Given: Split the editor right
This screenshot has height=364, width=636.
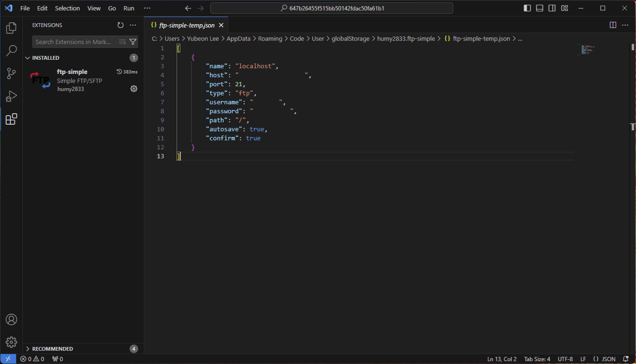Looking at the screenshot, I should [x=613, y=25].
